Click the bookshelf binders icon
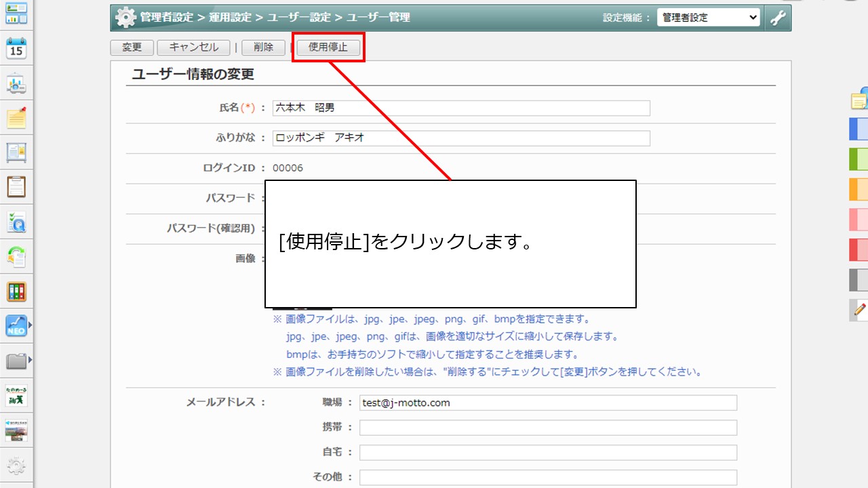The image size is (868, 488). (16, 292)
